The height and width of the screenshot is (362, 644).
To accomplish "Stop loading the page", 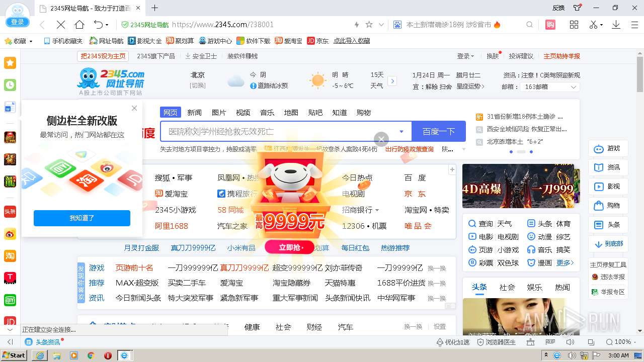I will coord(61,25).
